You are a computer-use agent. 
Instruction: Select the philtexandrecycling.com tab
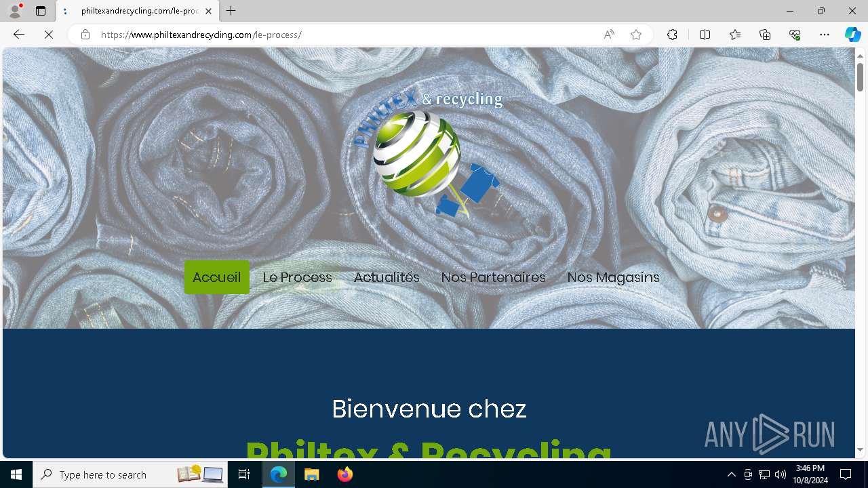point(138,11)
